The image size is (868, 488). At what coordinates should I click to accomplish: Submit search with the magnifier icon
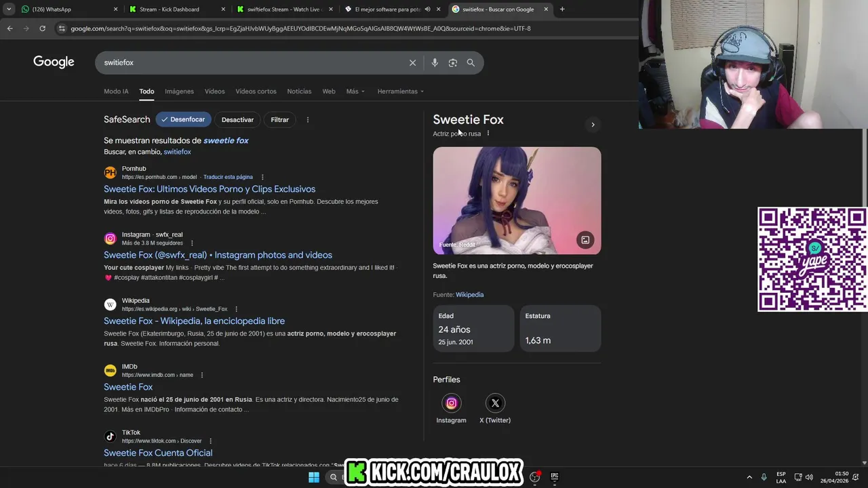(471, 62)
